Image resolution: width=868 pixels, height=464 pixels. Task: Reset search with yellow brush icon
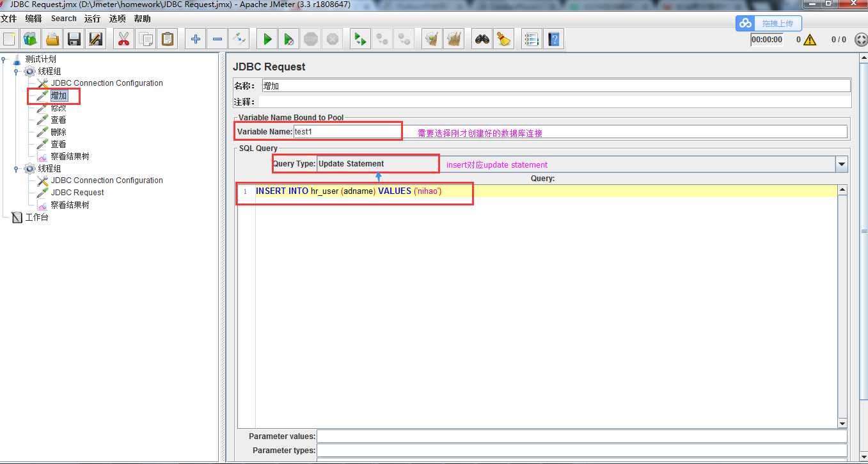pyautogui.click(x=504, y=39)
